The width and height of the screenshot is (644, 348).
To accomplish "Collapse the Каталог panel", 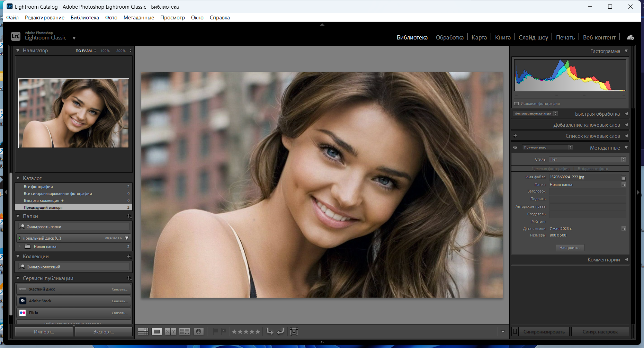I will [x=18, y=178].
